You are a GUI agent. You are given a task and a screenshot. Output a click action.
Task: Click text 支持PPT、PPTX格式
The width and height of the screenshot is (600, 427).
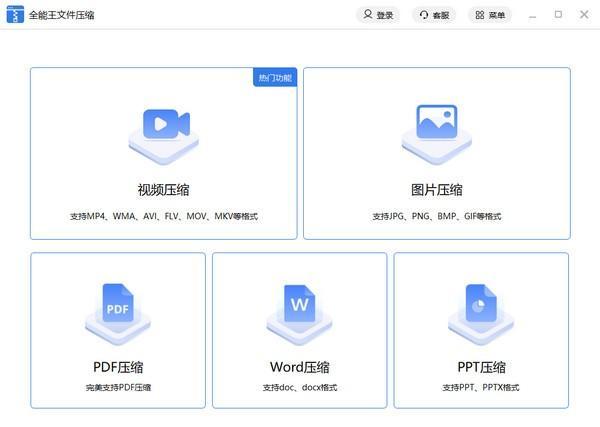pyautogui.click(x=481, y=388)
